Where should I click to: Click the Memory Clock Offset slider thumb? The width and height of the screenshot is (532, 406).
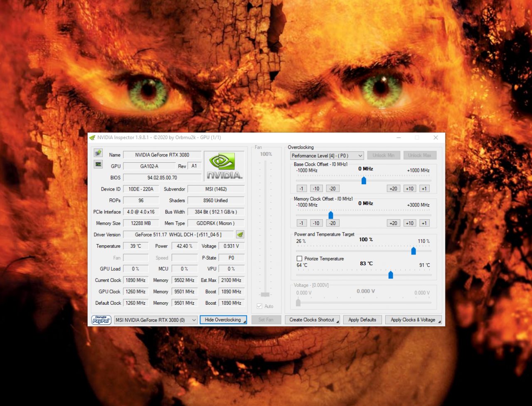click(x=331, y=215)
